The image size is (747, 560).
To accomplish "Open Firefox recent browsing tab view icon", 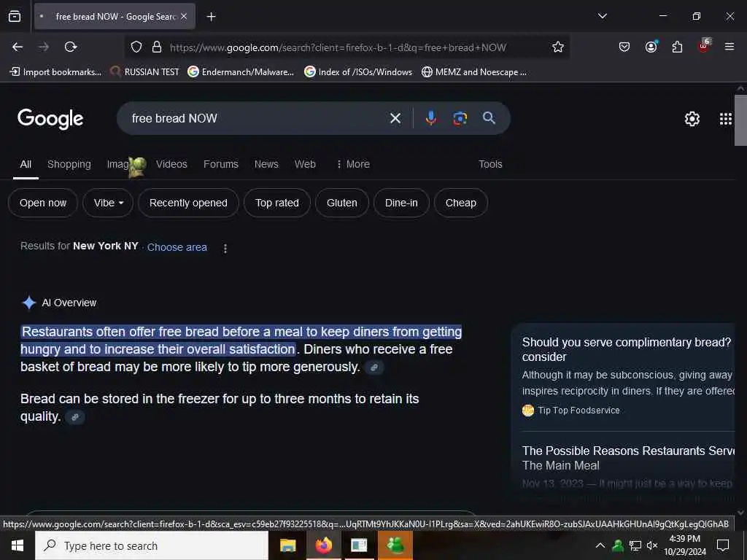I will [15, 16].
